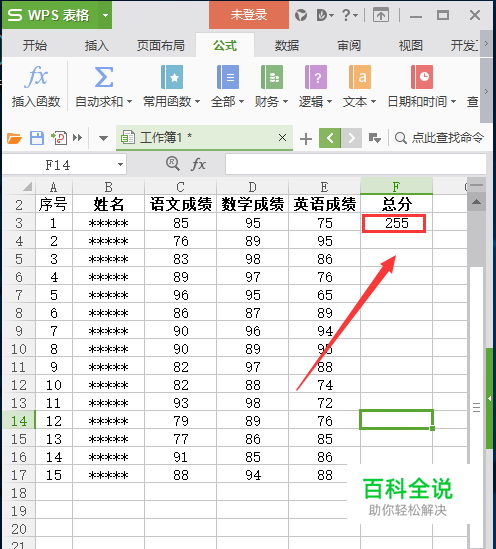Viewport: 496px width, 549px height.
Task: Go to previous tab with green arrow
Action: [x=330, y=138]
